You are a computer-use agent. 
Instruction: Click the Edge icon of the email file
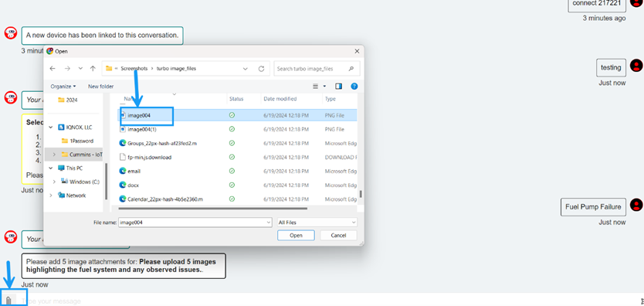coord(123,171)
